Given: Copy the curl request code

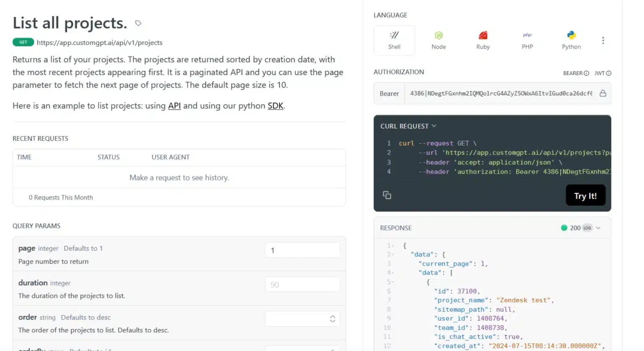Looking at the screenshot, I should click(387, 195).
